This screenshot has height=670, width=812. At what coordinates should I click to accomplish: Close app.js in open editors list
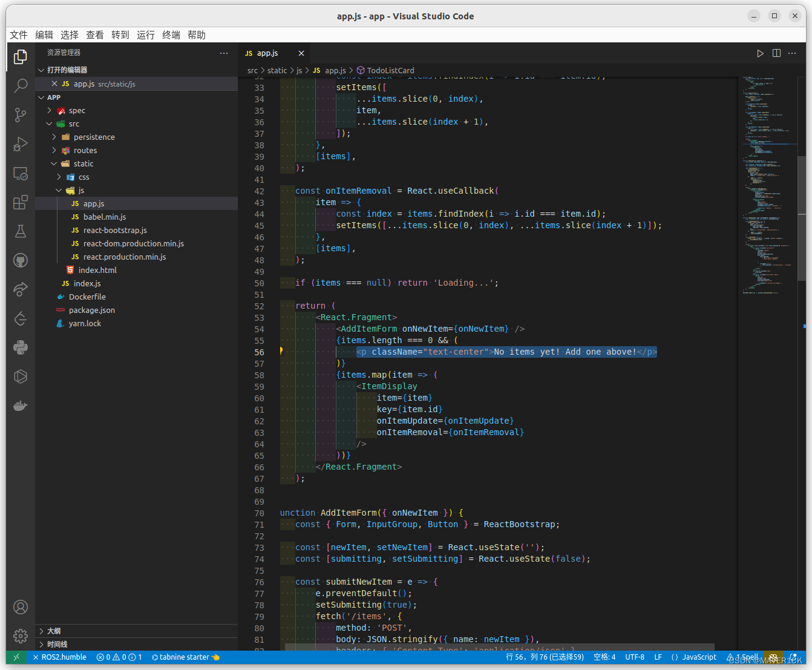(x=54, y=84)
